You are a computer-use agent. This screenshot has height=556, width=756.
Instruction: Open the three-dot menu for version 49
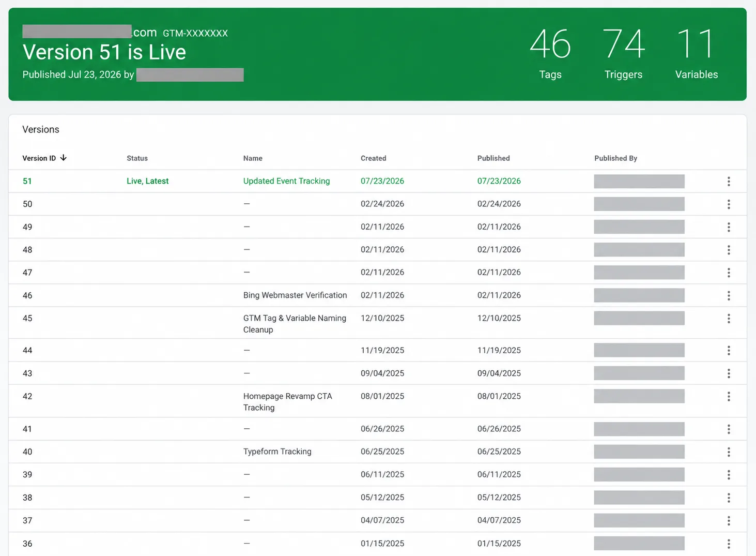click(x=729, y=227)
